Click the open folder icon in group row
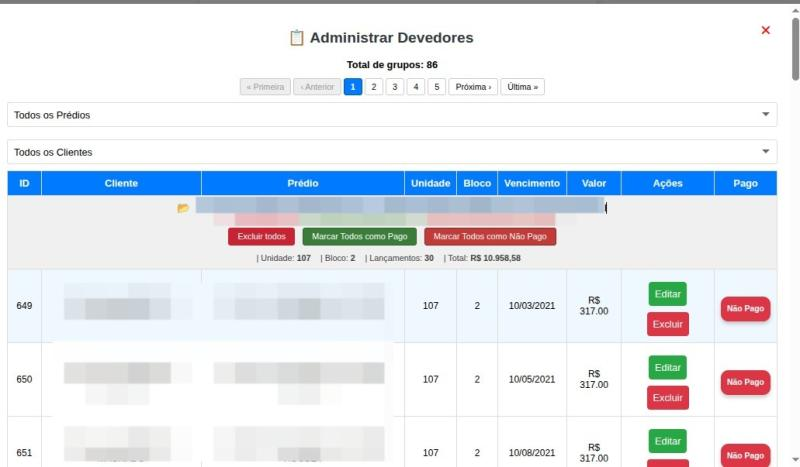 [x=183, y=208]
